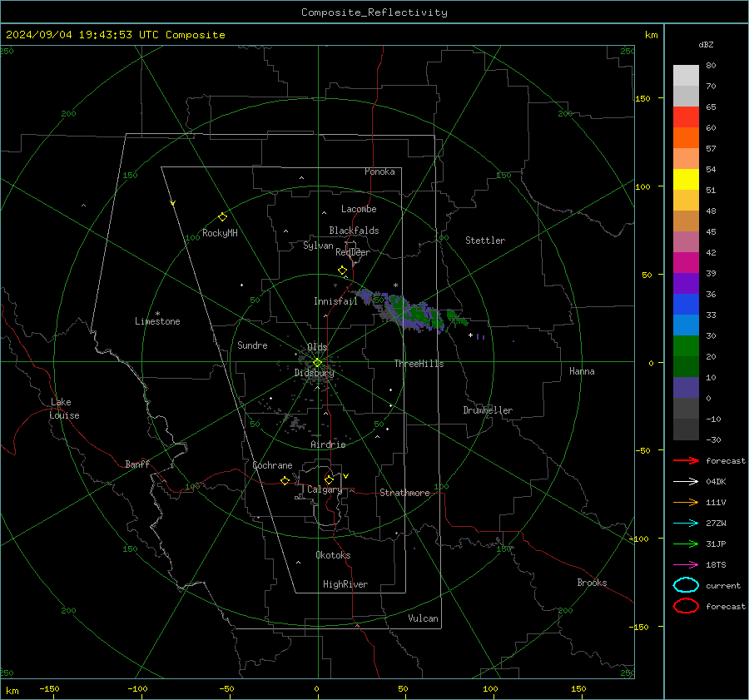The width and height of the screenshot is (749, 700).
Task: Click the orange 111V arrow icon
Action: (686, 502)
